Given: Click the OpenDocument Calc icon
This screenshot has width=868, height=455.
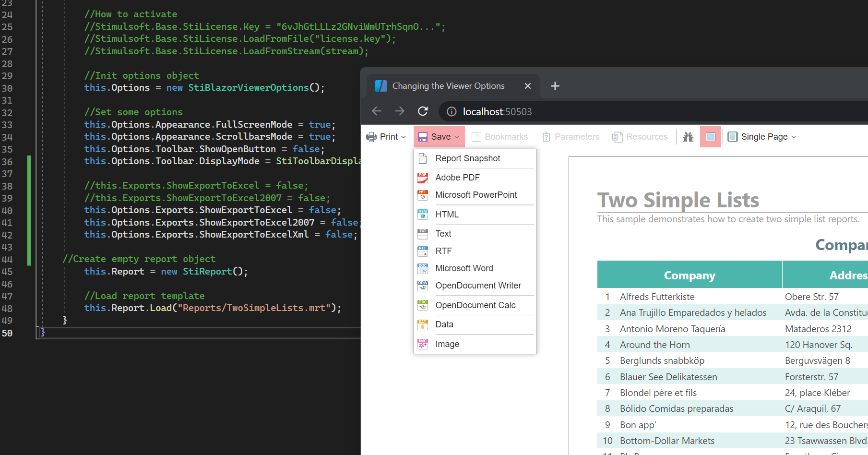Looking at the screenshot, I should click(x=423, y=305).
